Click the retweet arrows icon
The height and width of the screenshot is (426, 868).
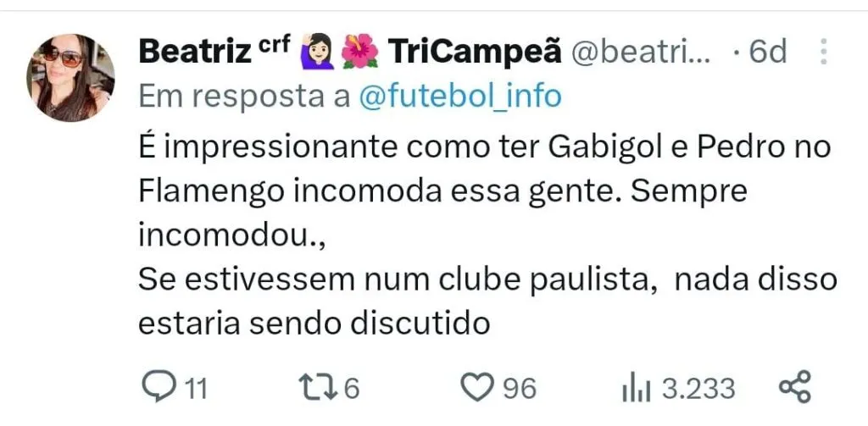point(319,387)
